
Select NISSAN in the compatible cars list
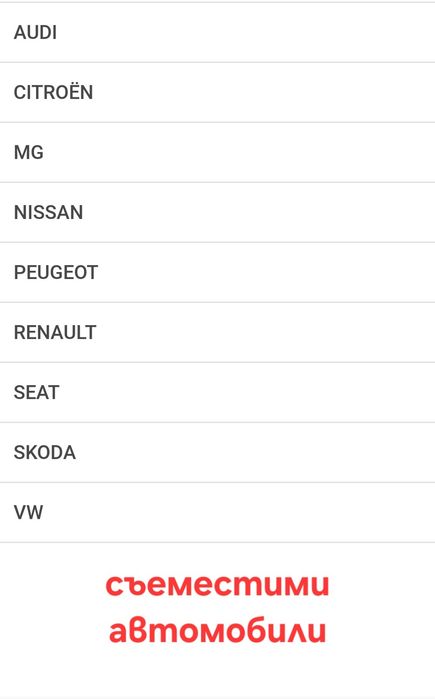pos(218,212)
